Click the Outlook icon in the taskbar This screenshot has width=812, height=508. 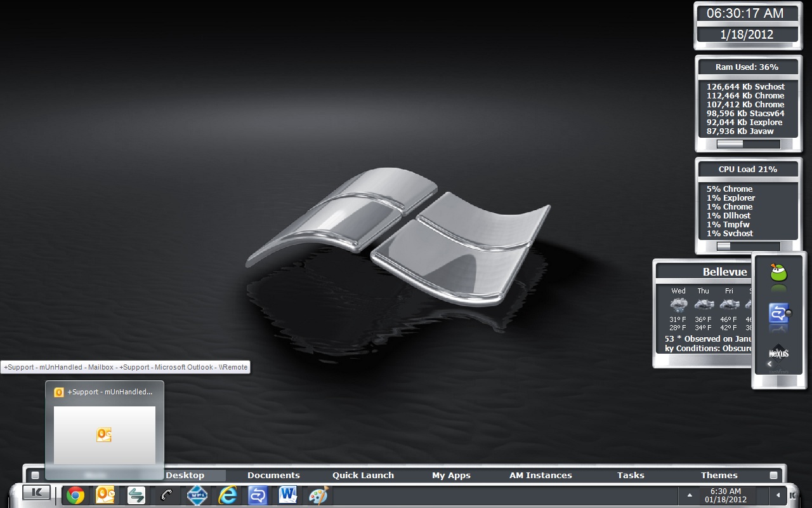point(105,495)
